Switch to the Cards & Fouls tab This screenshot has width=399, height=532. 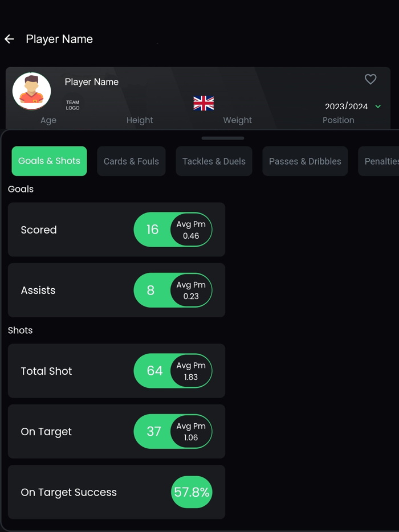[131, 161]
